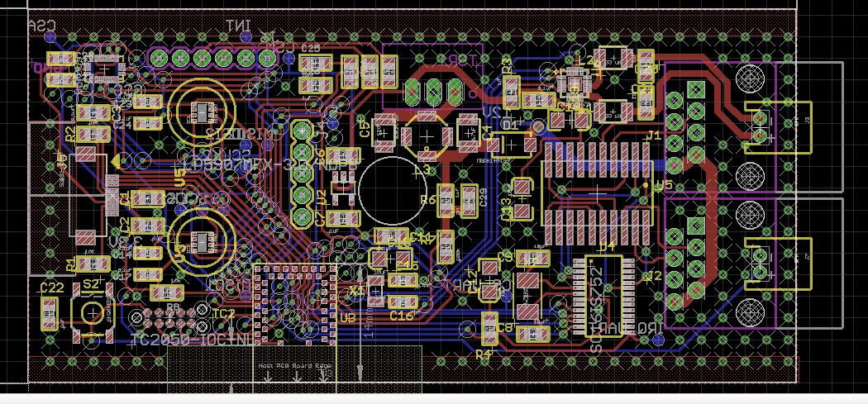Select the C22 capacitor footprint
868x404 pixels.
point(51,312)
